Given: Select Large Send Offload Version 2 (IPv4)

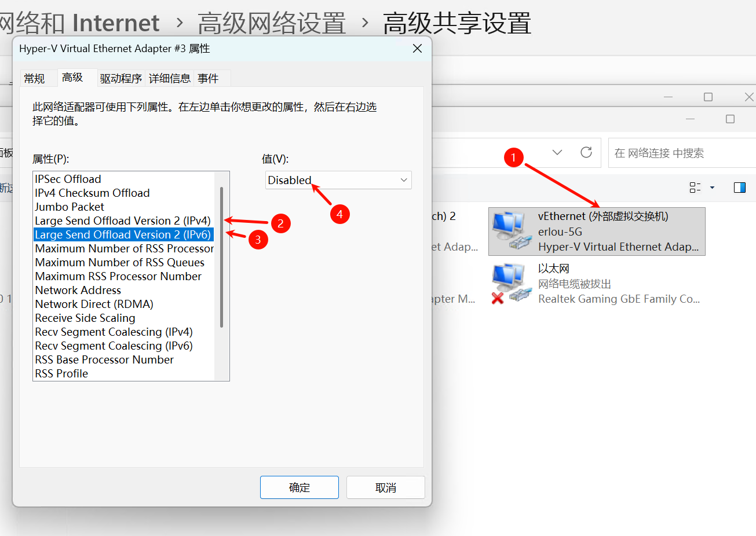Looking at the screenshot, I should tap(123, 221).
